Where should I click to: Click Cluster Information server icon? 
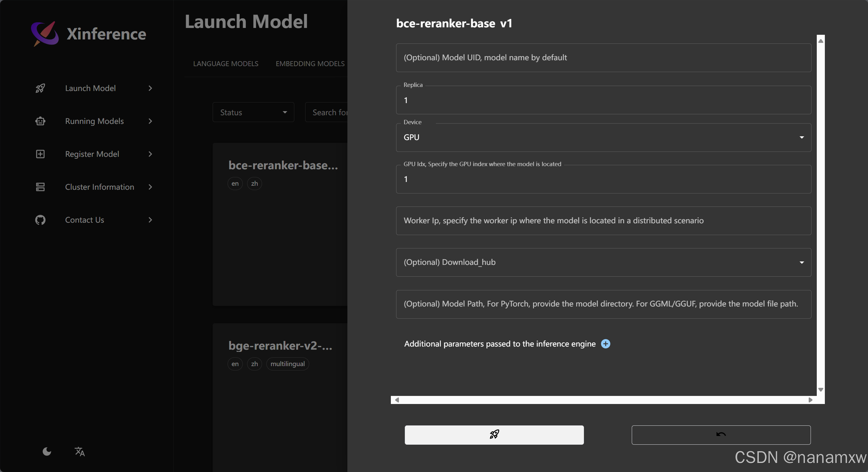[x=40, y=187]
